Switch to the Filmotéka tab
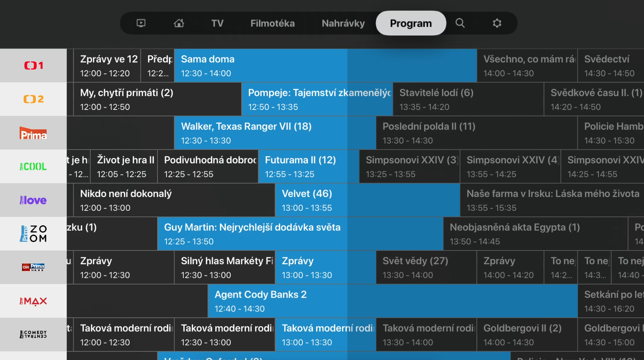The width and height of the screenshot is (644, 360). pyautogui.click(x=273, y=23)
